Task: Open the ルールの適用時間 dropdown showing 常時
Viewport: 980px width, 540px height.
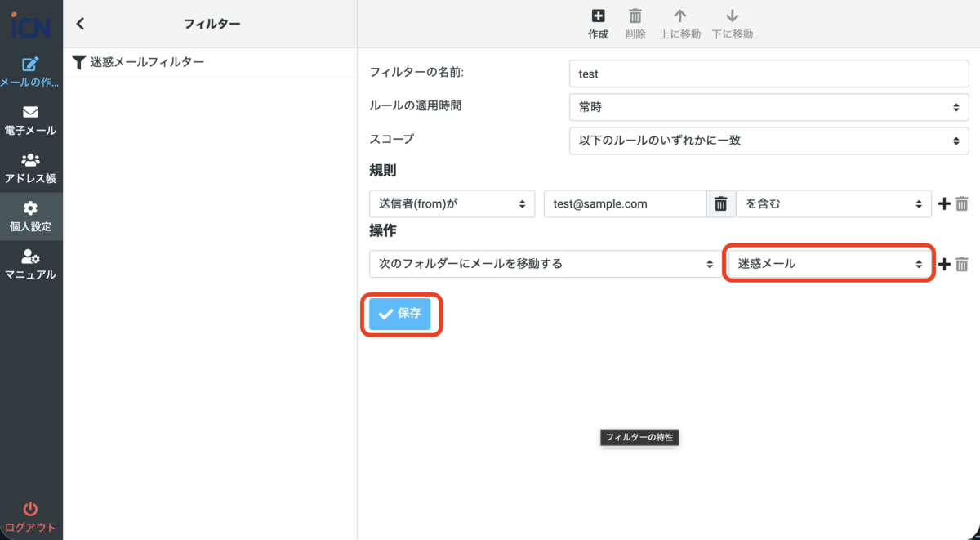Action: point(768,107)
